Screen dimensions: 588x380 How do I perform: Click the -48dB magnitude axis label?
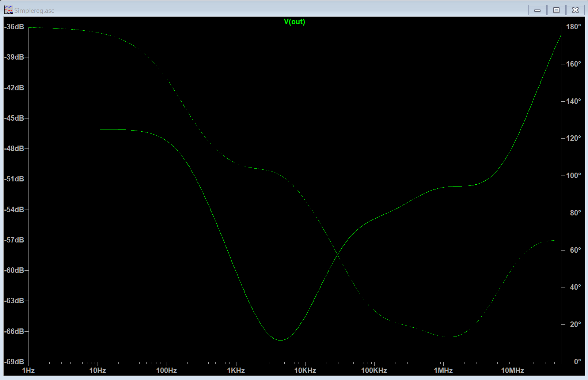14,148
